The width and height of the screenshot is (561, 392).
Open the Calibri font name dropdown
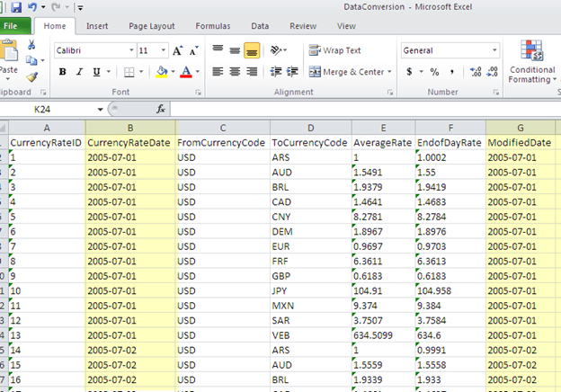[131, 51]
